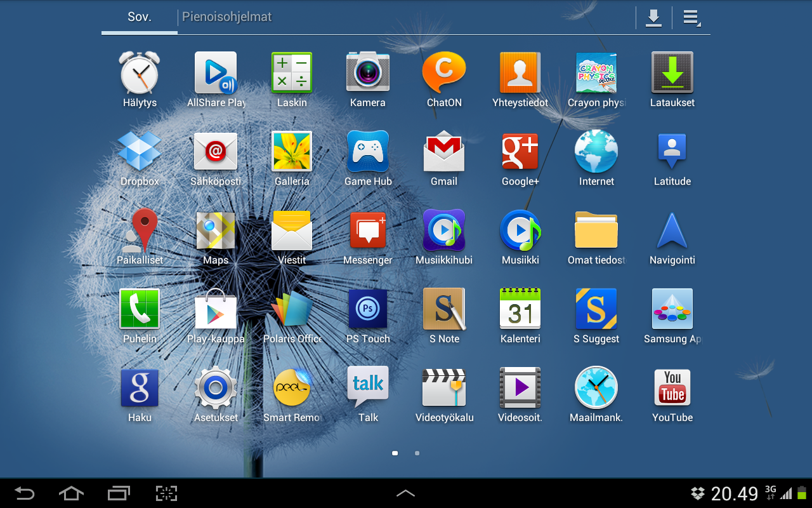Switch to the Sov. apps tab

point(140,17)
